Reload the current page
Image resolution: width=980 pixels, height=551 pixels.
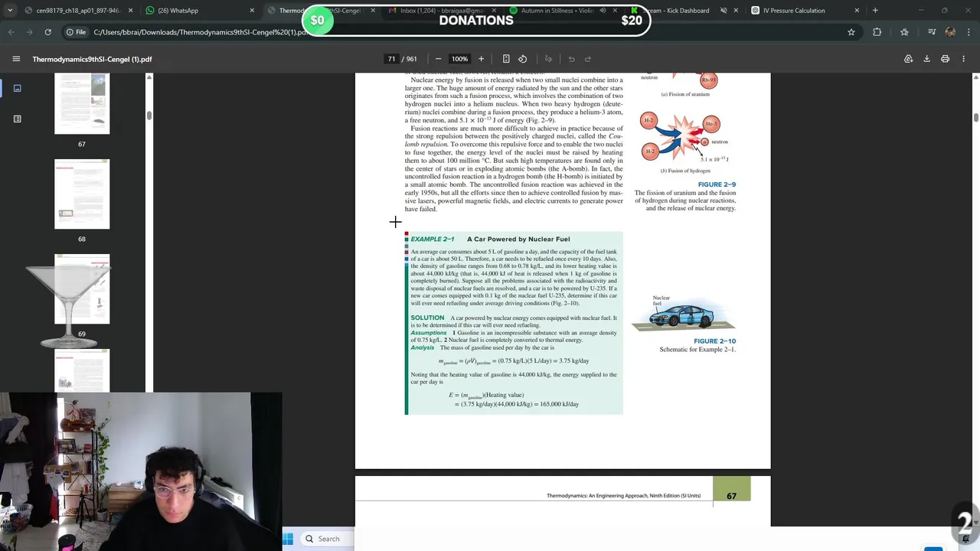[x=47, y=32]
